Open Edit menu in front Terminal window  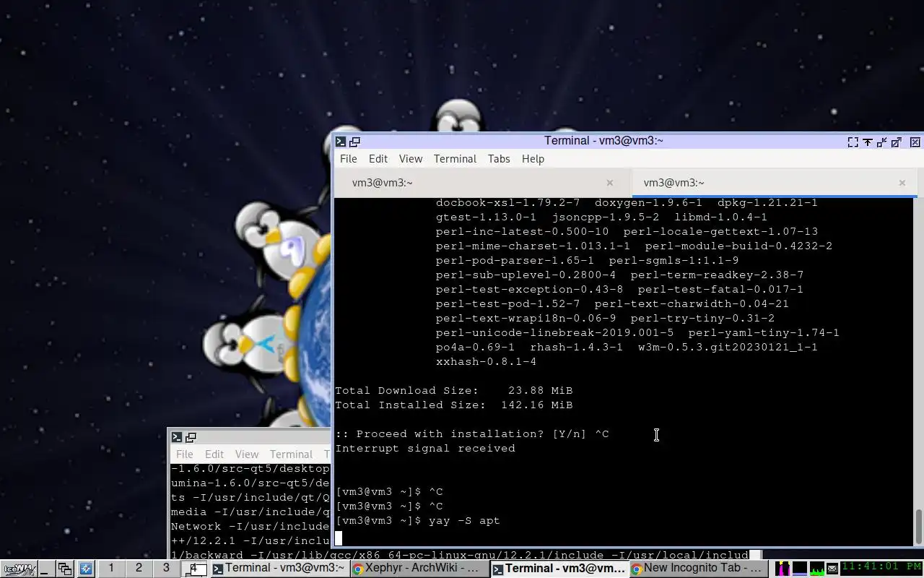[378, 159]
